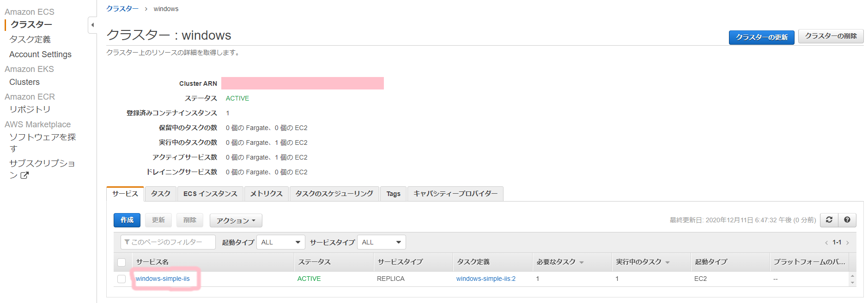Click the 最終更新日 timestamp text

tap(743, 220)
